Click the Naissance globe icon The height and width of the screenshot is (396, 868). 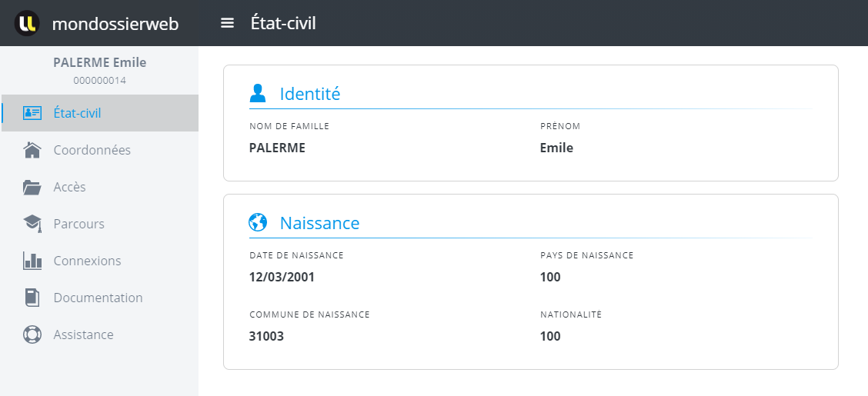258,223
